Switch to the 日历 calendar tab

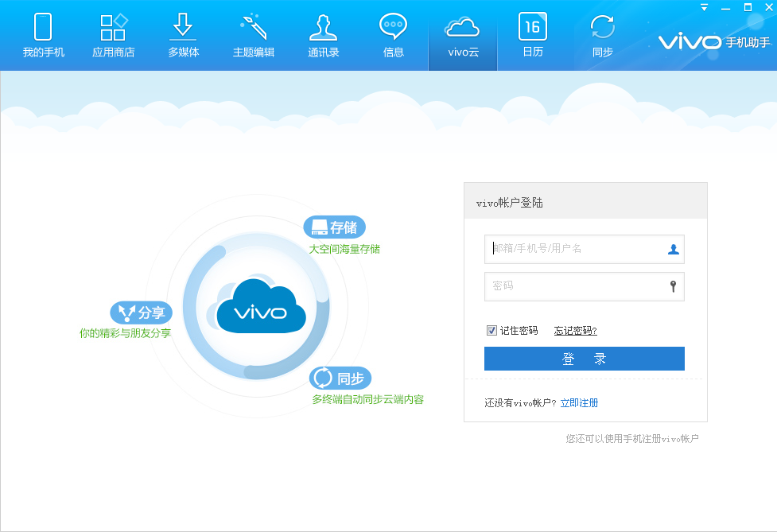point(532,34)
